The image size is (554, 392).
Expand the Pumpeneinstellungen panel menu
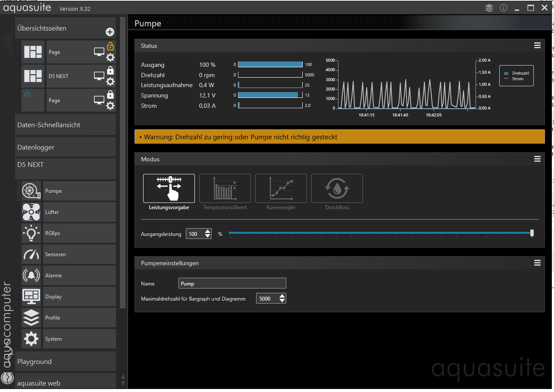tap(537, 263)
